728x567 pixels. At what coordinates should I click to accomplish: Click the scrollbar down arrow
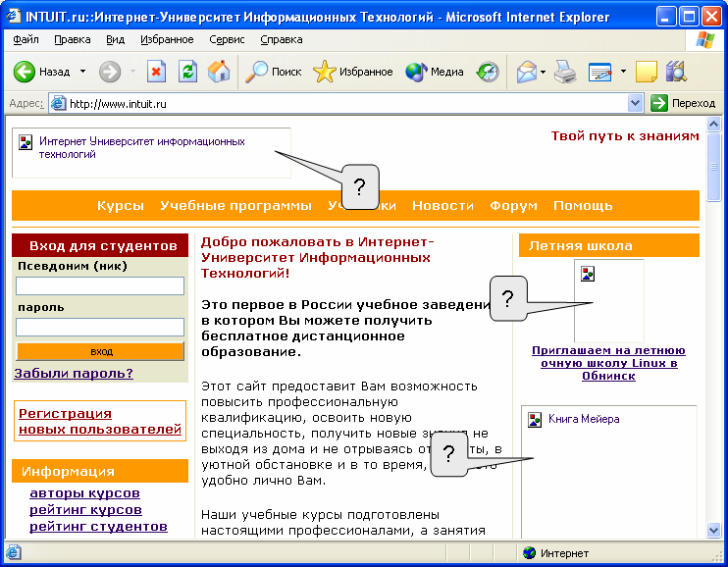[713, 530]
